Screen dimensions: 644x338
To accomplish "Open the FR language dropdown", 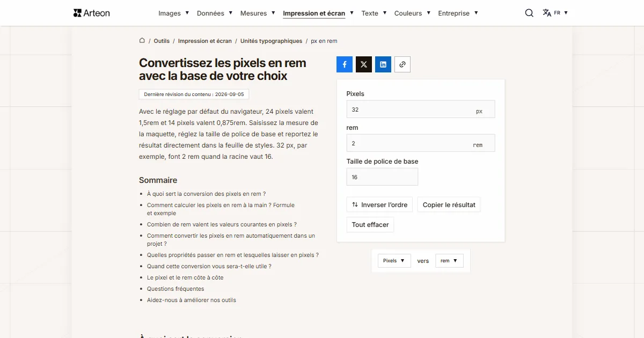I will tap(561, 13).
